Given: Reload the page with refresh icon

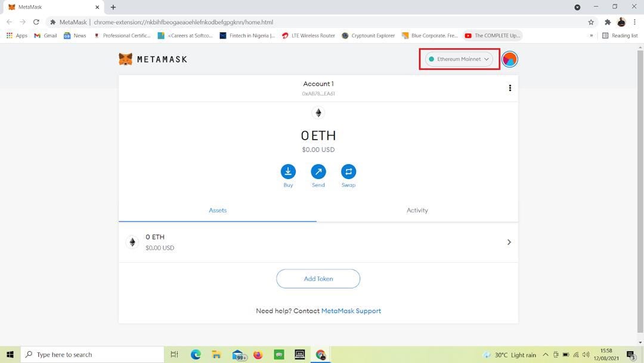Looking at the screenshot, I should (x=36, y=22).
